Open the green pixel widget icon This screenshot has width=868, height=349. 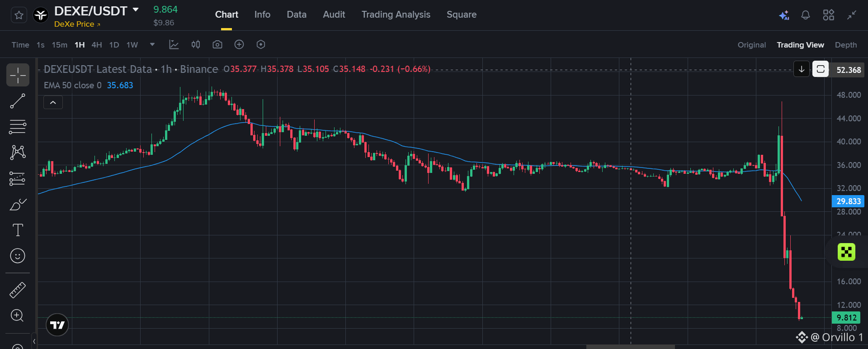click(846, 252)
